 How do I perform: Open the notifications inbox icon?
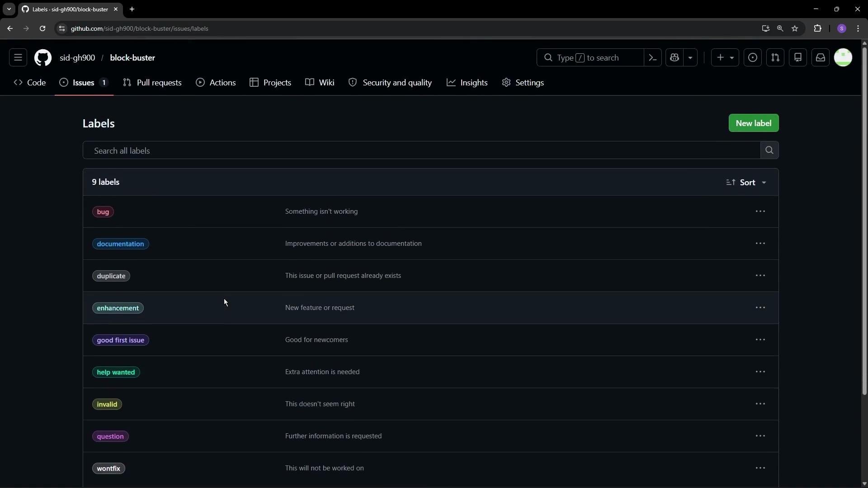click(821, 58)
